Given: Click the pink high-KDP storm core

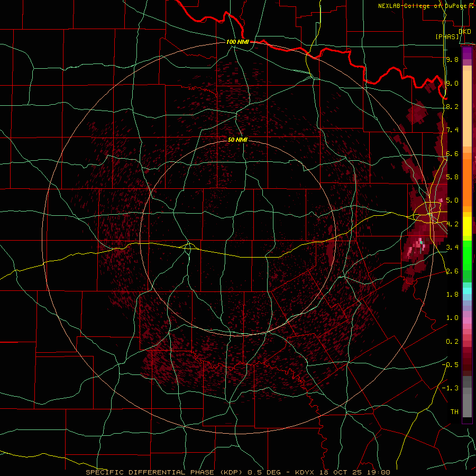Looking at the screenshot, I should [418, 246].
